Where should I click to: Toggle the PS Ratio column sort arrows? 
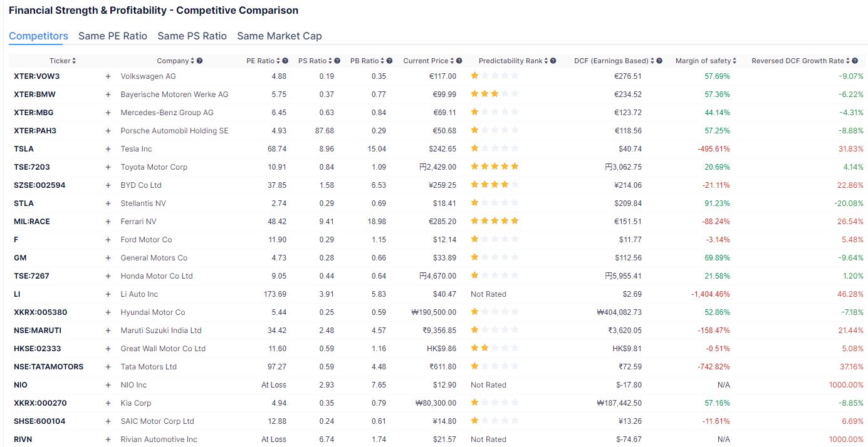(x=330, y=61)
